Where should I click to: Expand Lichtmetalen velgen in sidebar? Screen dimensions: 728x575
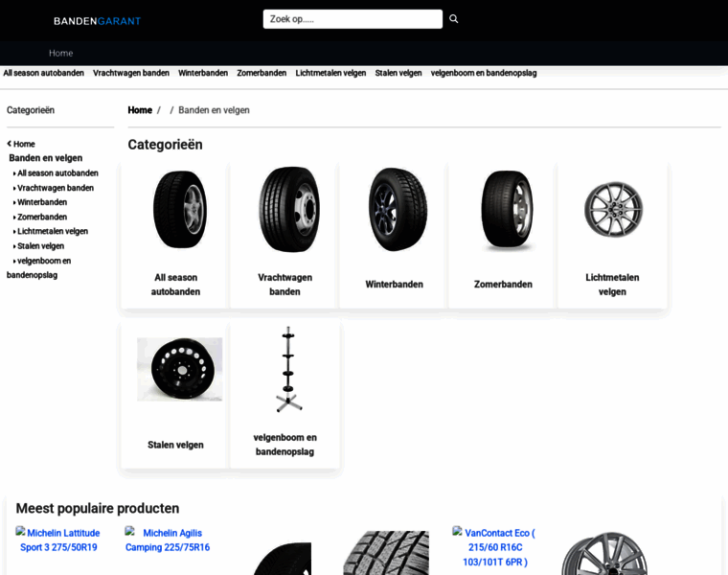51,231
